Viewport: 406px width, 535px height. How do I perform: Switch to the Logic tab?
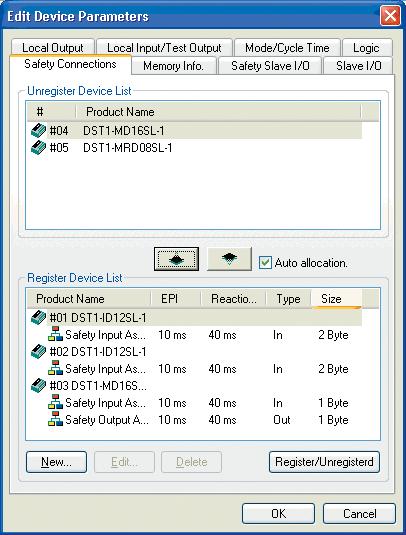(x=366, y=47)
